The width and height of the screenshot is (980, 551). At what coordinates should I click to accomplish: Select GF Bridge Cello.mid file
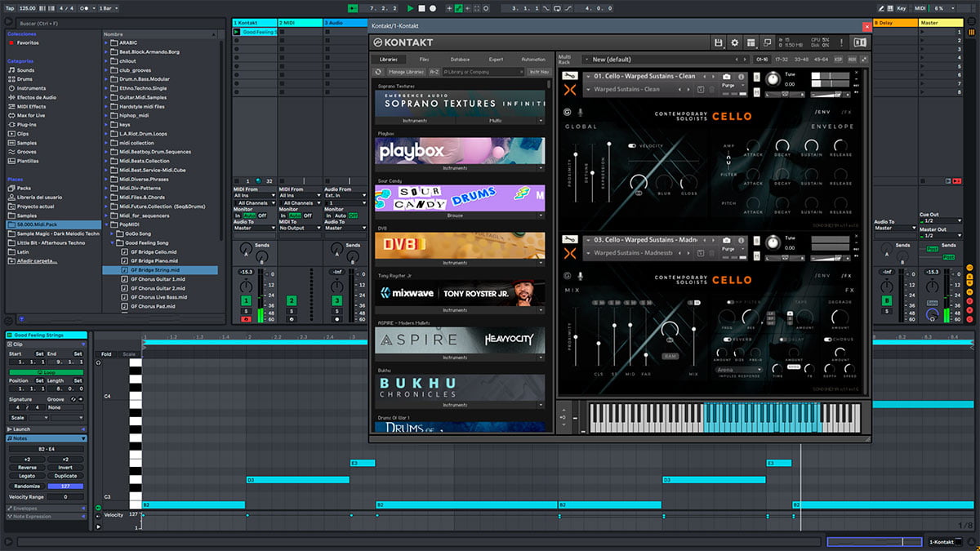coord(154,251)
